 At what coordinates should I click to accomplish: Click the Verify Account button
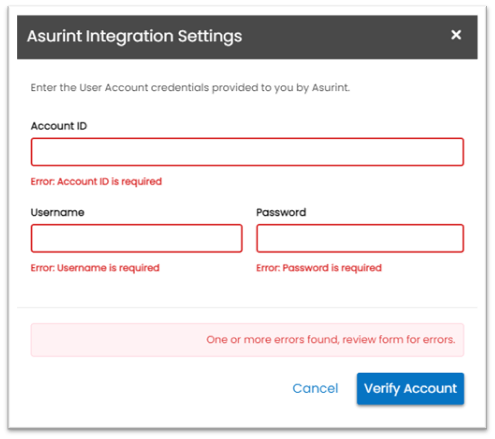click(x=410, y=388)
